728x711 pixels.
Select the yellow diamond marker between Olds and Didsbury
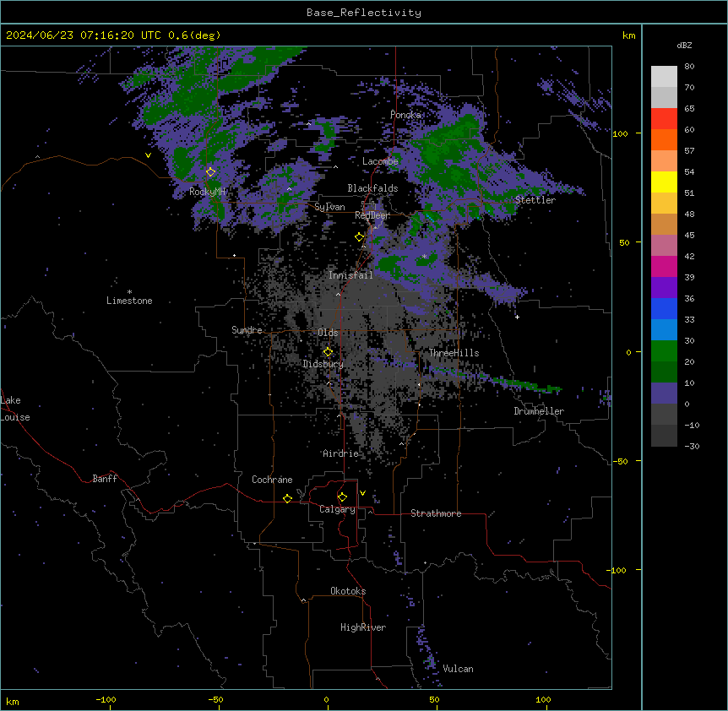coord(329,352)
